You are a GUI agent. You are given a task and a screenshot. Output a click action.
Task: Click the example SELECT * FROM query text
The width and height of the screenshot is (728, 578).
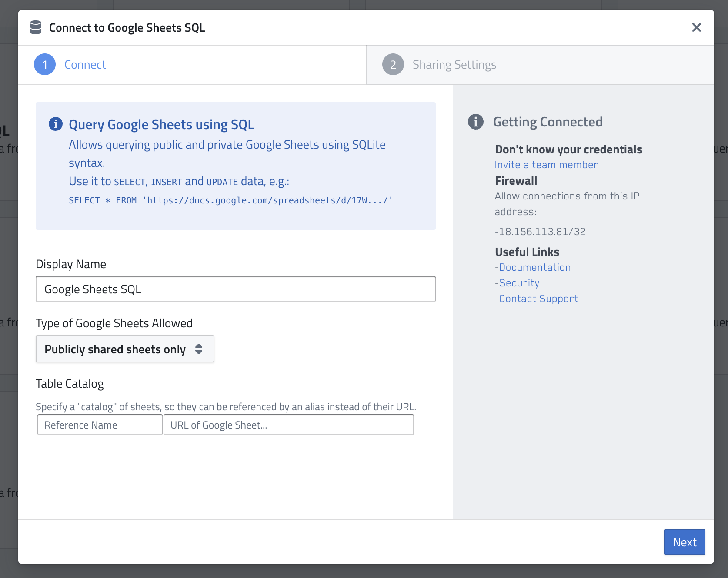click(230, 200)
